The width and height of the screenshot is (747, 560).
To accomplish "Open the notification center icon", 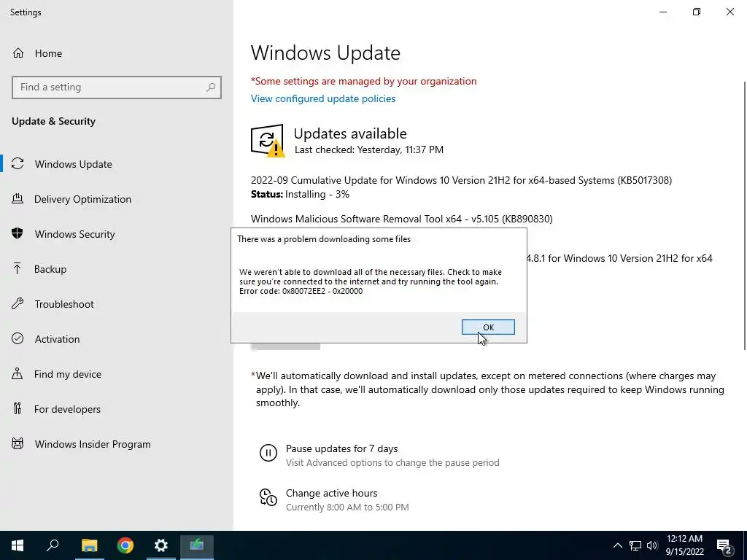I will pos(724,546).
